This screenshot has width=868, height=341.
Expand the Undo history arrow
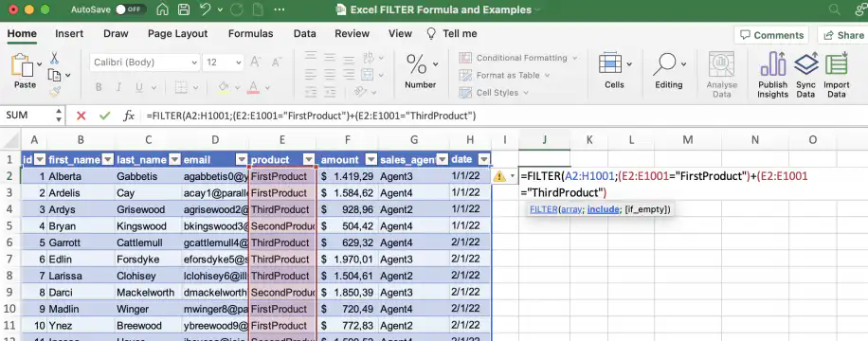coord(220,9)
